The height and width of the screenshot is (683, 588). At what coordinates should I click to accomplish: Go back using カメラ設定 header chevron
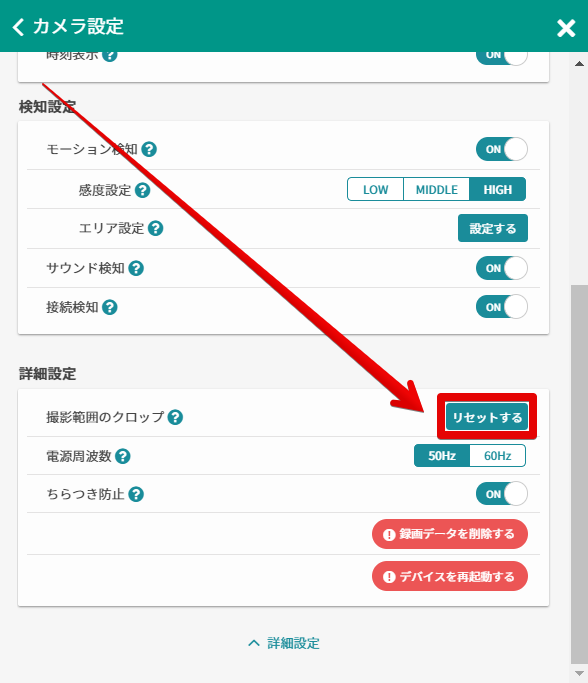coord(18,27)
